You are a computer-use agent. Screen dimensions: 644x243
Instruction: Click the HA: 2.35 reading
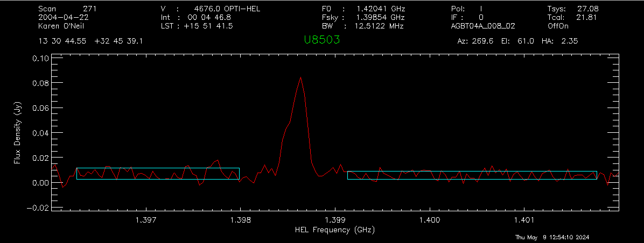(x=560, y=41)
